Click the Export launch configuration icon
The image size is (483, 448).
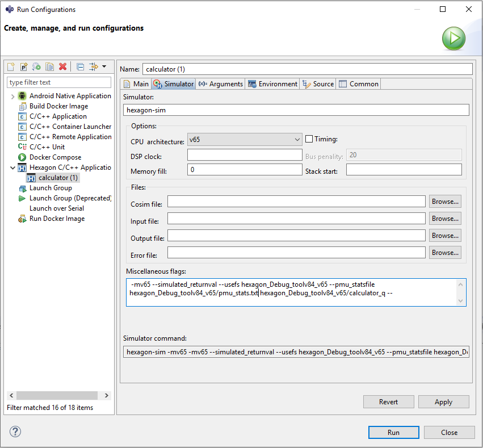tap(36, 66)
